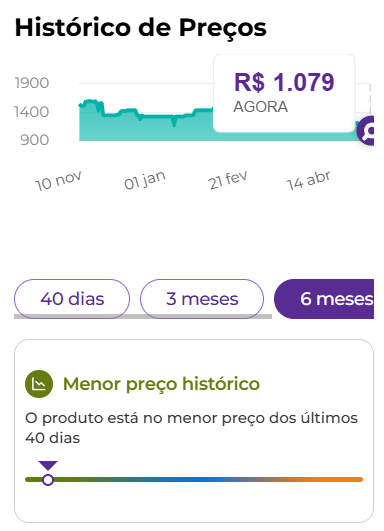Click the 10 nov axis date label
The width and height of the screenshot is (384, 531).
58,180
